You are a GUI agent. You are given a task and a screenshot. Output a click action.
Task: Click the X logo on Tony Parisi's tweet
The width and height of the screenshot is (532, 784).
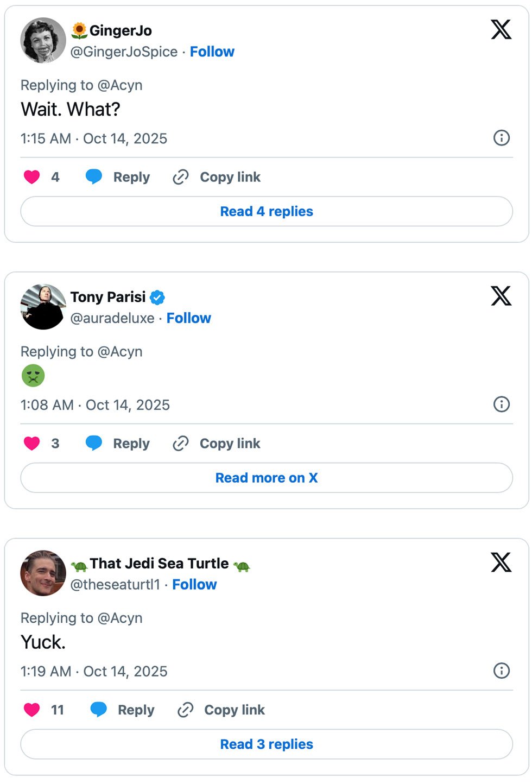501,296
